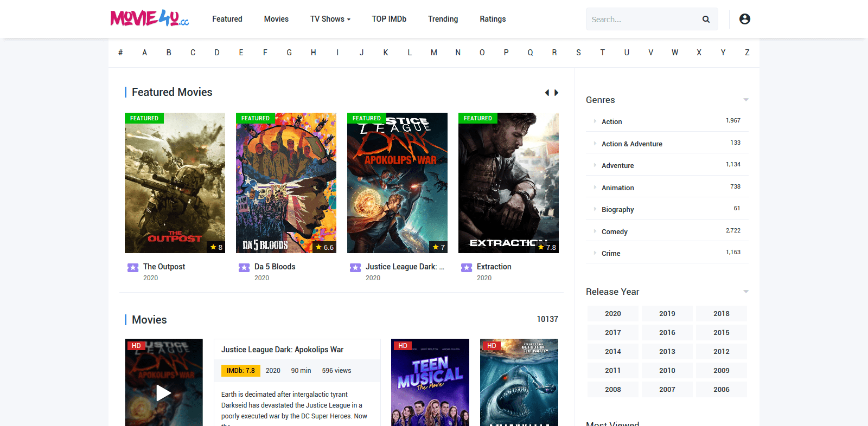
Task: Open Da 5 Bloods poster thumbnail
Action: click(x=286, y=183)
